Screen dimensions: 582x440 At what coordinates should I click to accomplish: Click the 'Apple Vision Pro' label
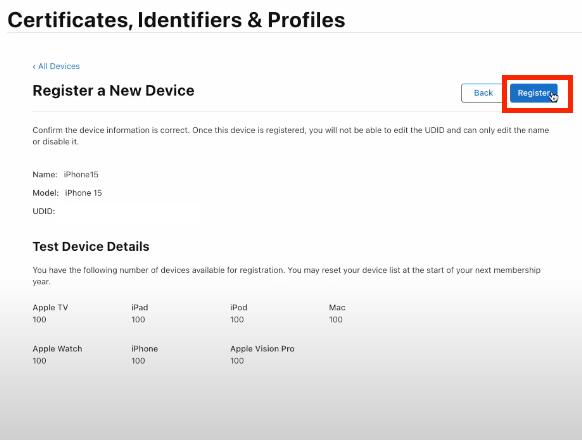[x=262, y=349]
